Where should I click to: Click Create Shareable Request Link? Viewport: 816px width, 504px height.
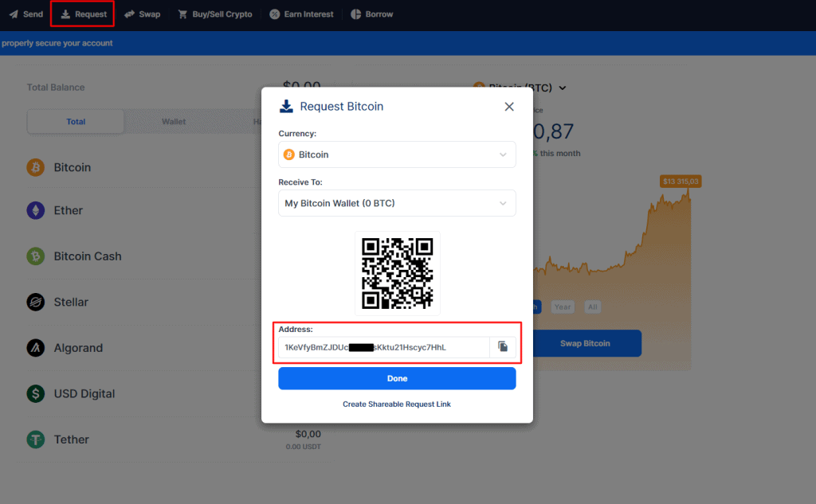pyautogui.click(x=397, y=404)
